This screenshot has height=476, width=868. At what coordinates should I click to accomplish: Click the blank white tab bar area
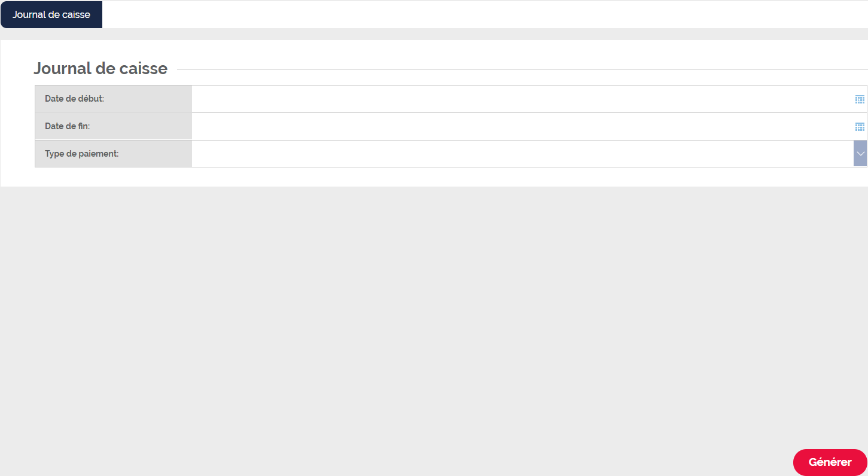point(485,14)
